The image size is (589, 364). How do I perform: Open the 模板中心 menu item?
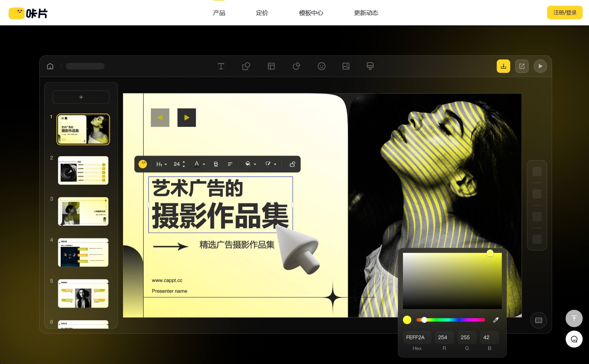pyautogui.click(x=311, y=13)
